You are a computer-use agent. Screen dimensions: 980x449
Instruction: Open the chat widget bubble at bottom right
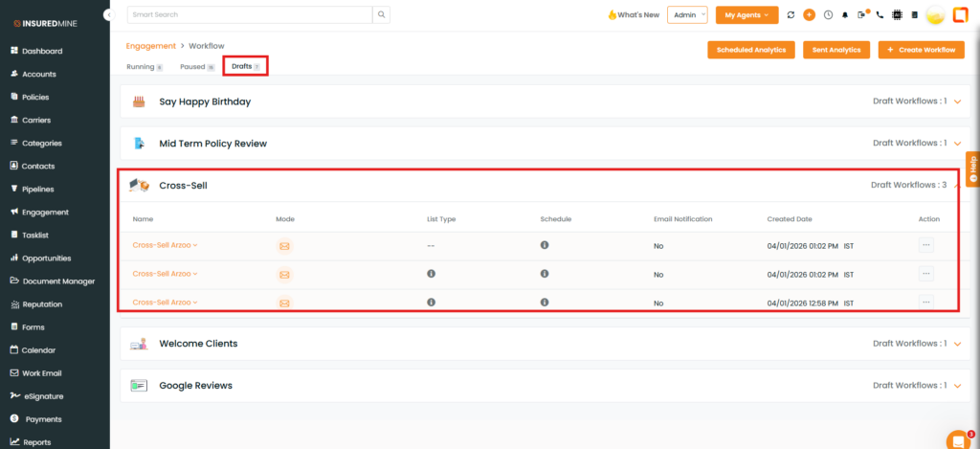(x=957, y=439)
